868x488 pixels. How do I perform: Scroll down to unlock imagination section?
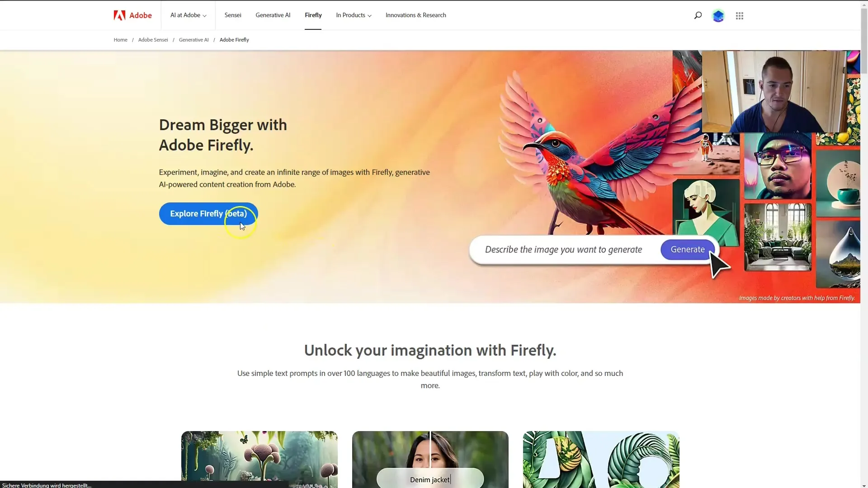pyautogui.click(x=430, y=350)
